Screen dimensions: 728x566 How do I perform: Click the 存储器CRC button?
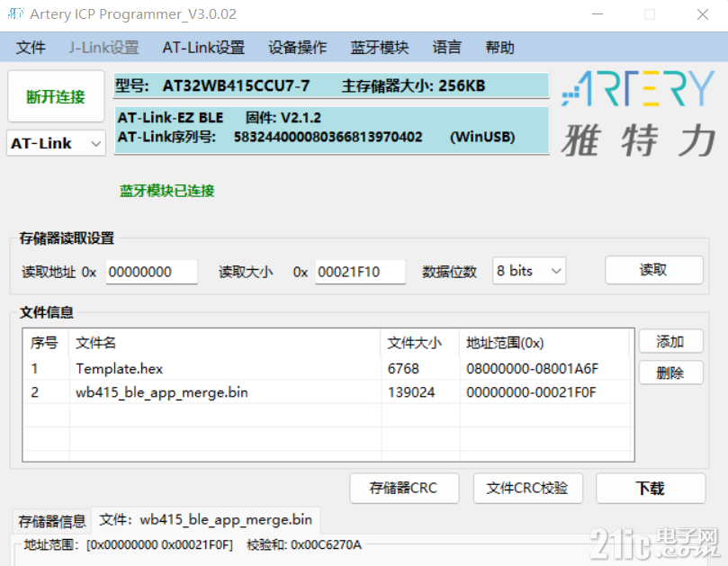coord(404,488)
